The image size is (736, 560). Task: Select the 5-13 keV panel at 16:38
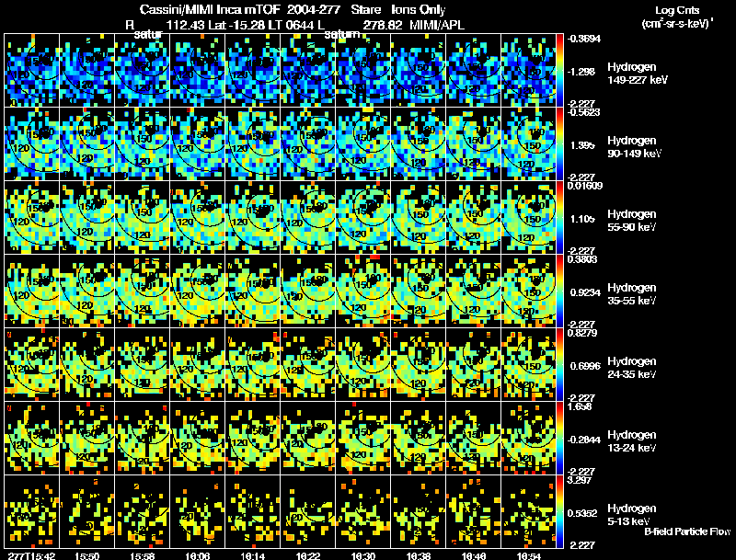(419, 512)
